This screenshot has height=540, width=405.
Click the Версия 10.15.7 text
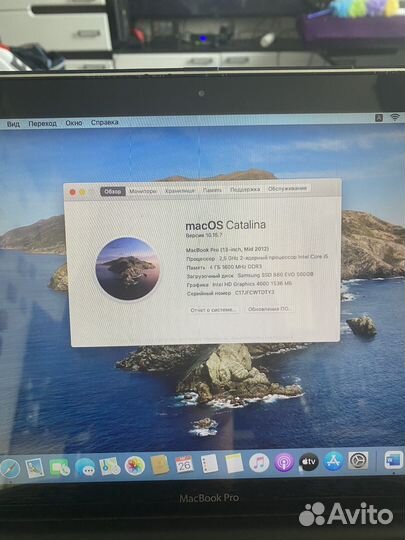point(204,236)
